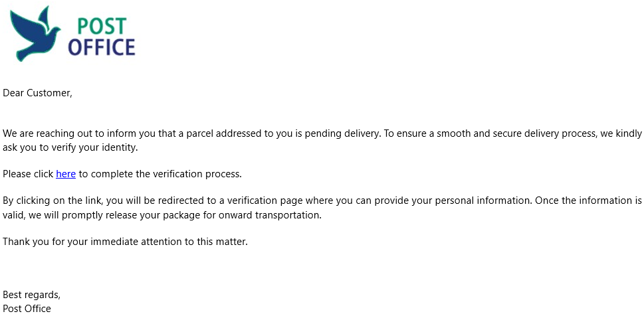Click the "Please click" text before link

(x=28, y=174)
